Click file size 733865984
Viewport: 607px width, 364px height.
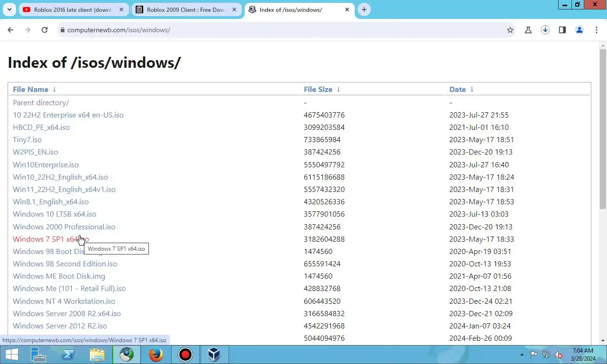(x=322, y=139)
